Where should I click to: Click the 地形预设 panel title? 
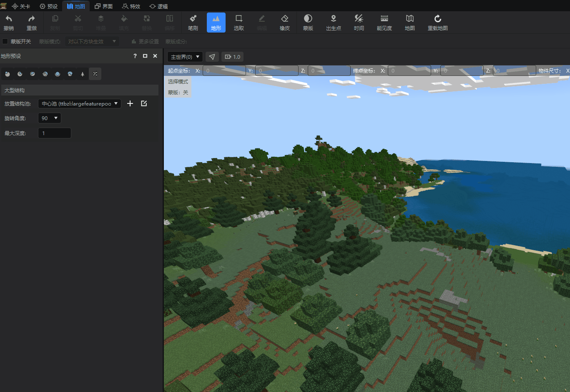point(11,56)
